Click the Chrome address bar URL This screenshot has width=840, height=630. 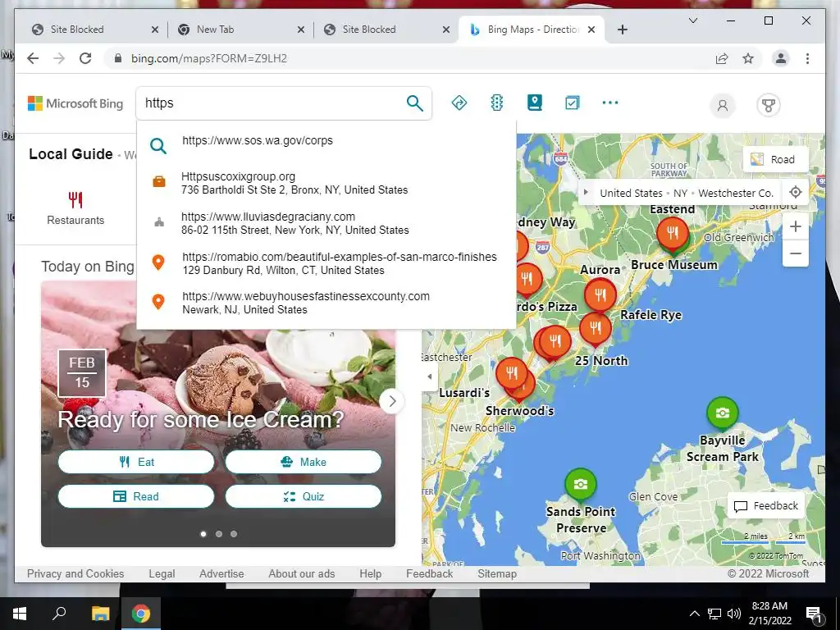click(x=209, y=58)
